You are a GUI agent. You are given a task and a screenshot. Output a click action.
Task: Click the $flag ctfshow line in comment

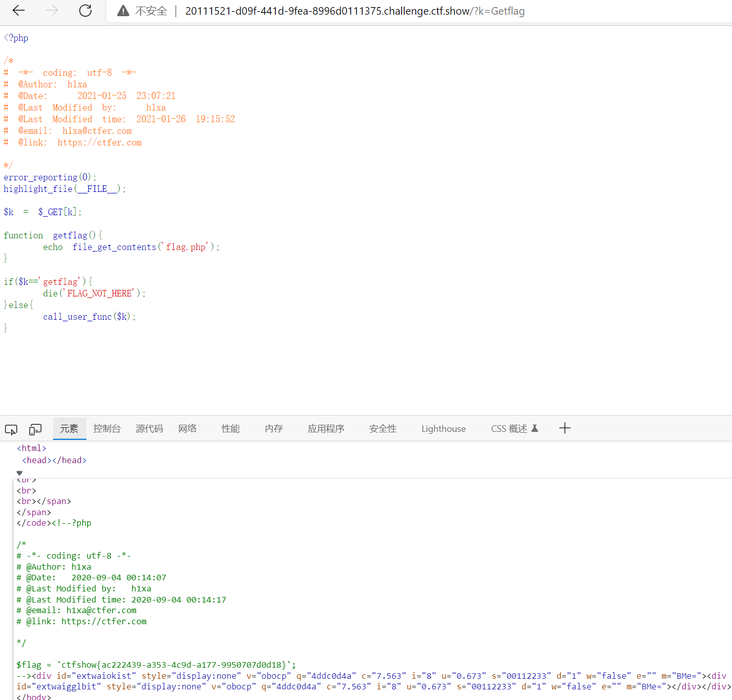coord(156,665)
